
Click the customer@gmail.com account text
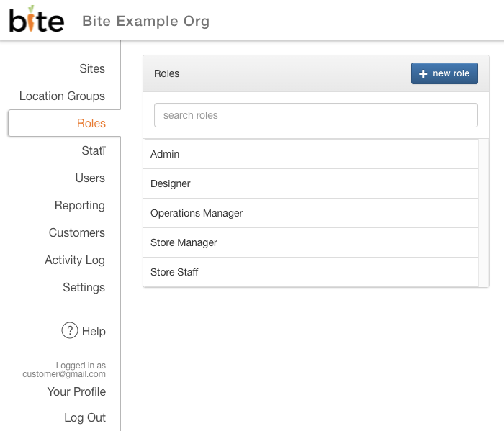(64, 374)
